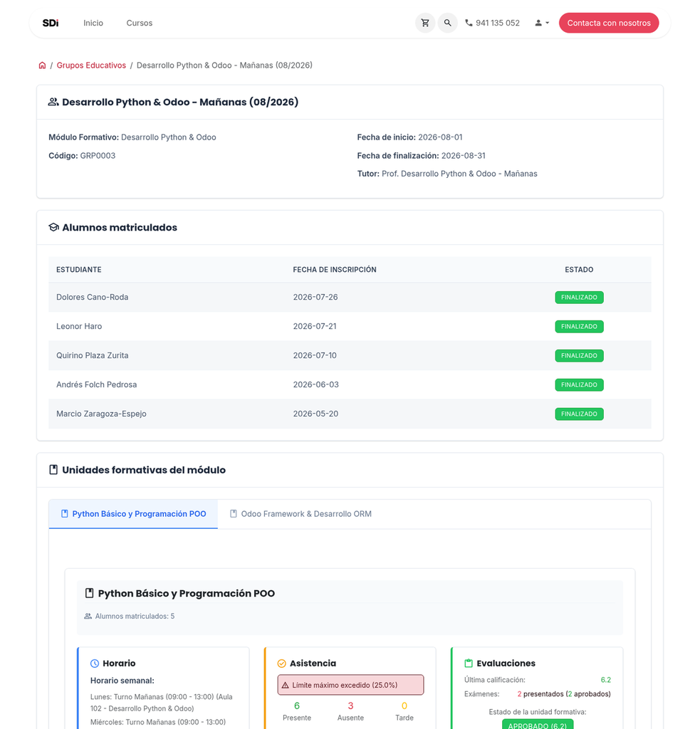Click the book icon by Unidades formativas
Image resolution: width=700 pixels, height=729 pixels.
point(53,470)
